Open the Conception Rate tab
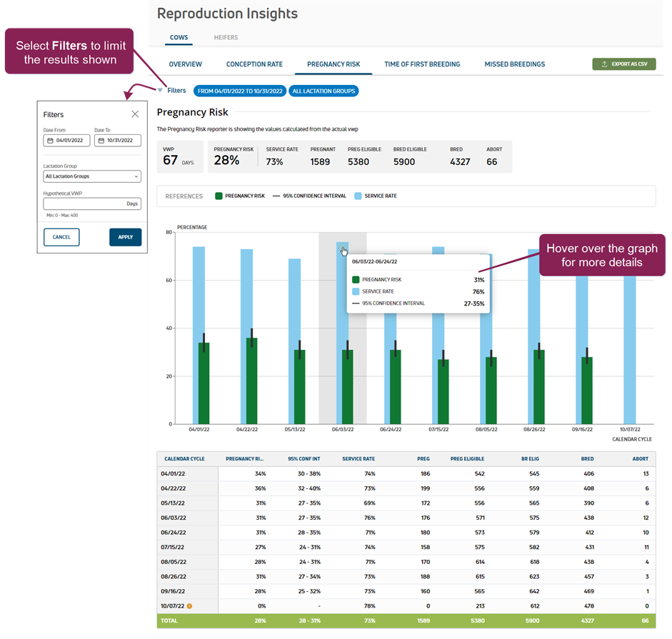The image size is (672, 639). click(254, 64)
